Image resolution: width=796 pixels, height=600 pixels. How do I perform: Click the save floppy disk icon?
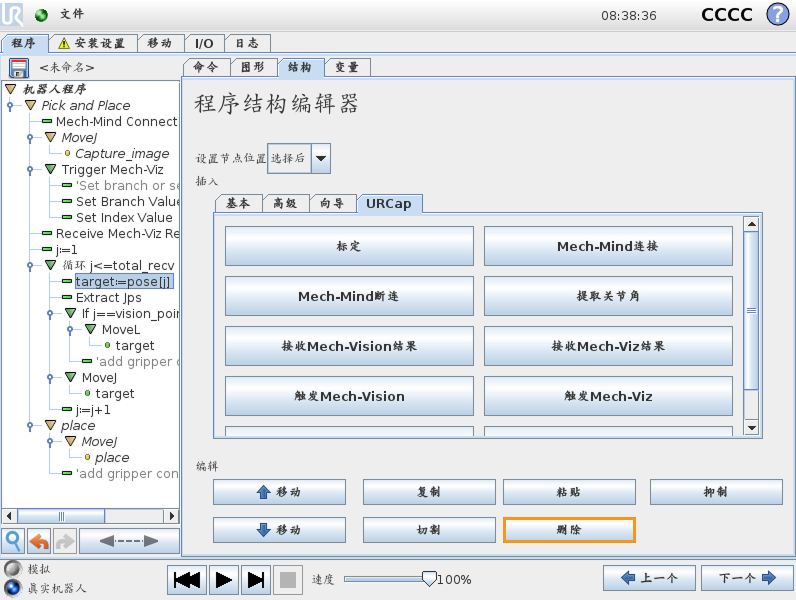[18, 68]
